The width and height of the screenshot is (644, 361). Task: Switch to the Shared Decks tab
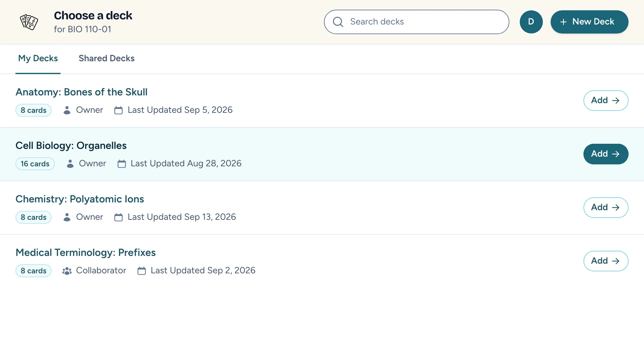tap(107, 59)
